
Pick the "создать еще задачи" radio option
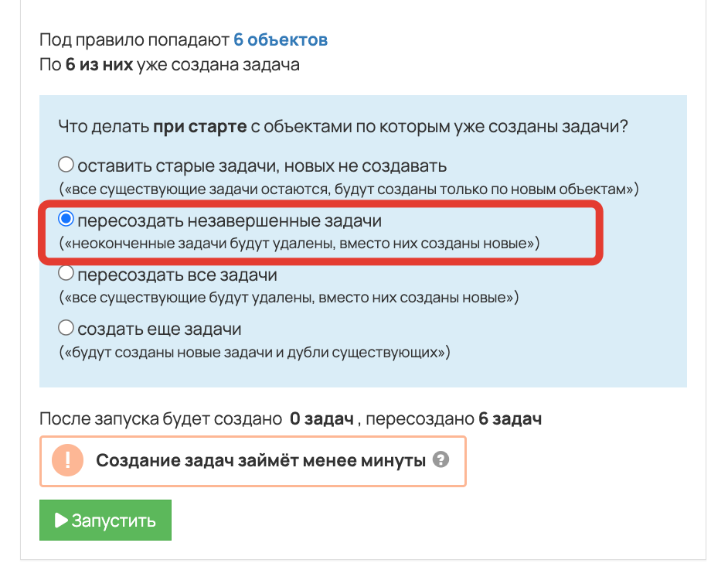66,327
